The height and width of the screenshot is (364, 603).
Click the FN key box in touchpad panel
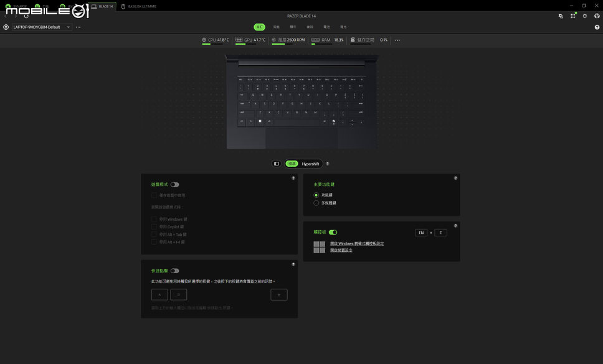[x=421, y=233]
